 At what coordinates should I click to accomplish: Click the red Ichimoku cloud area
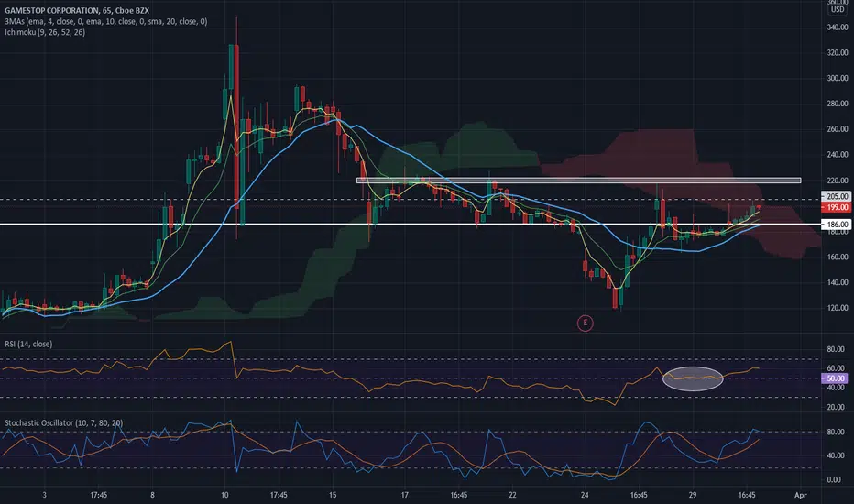tap(653, 150)
